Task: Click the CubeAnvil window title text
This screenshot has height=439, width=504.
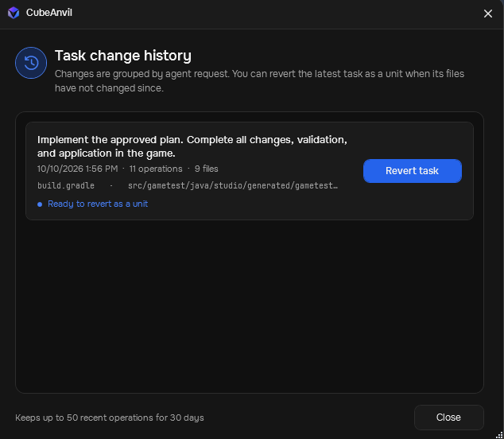Action: (49, 13)
